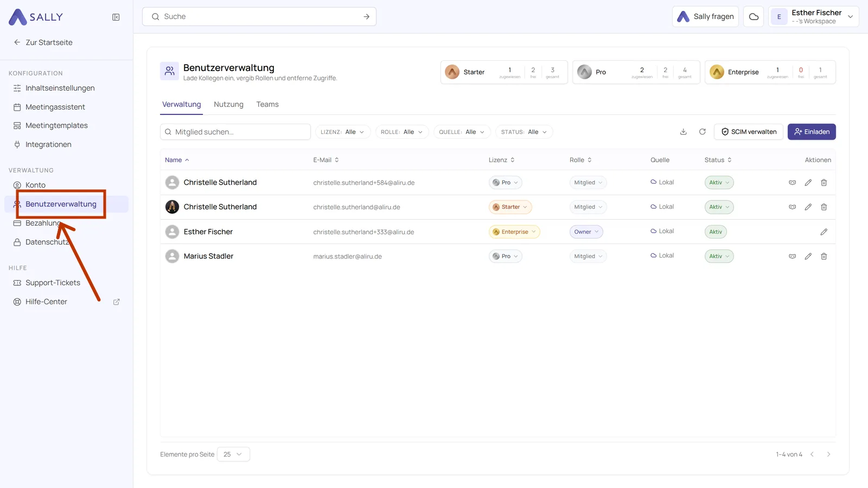Open the Esther Fischer workspace menu
This screenshot has width=868, height=488.
click(813, 17)
